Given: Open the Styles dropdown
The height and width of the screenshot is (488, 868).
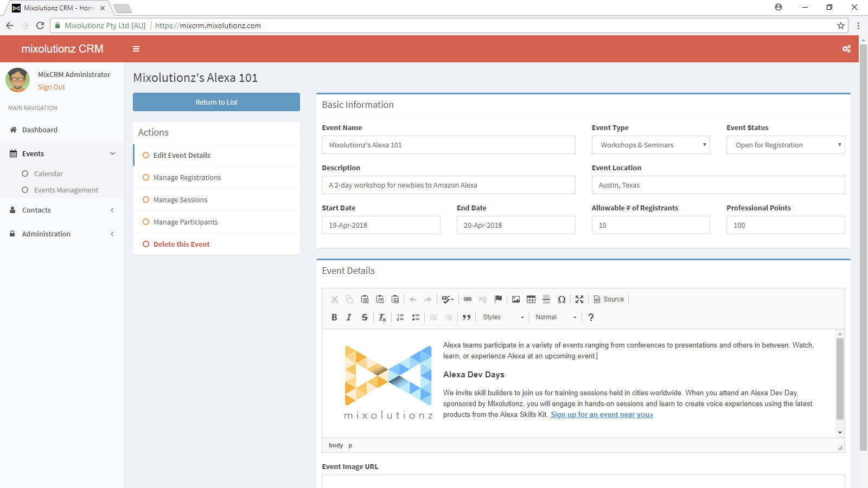Looking at the screenshot, I should tap(503, 317).
